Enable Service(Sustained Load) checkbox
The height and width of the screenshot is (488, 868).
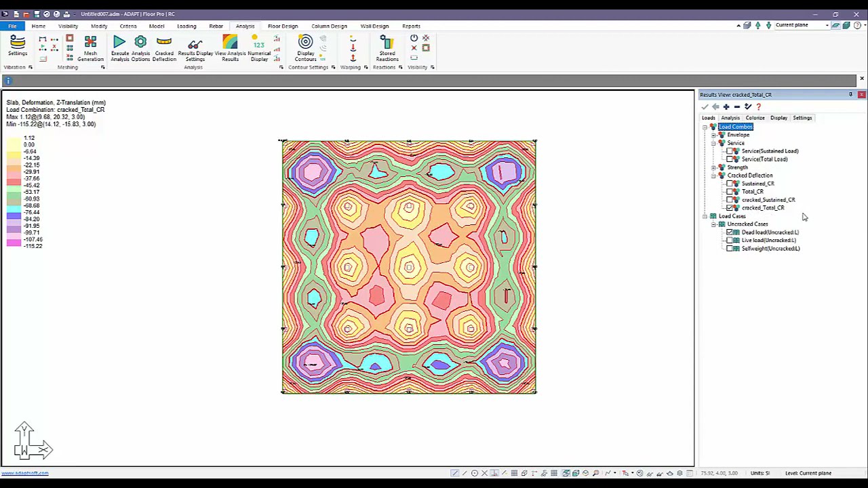tap(730, 151)
